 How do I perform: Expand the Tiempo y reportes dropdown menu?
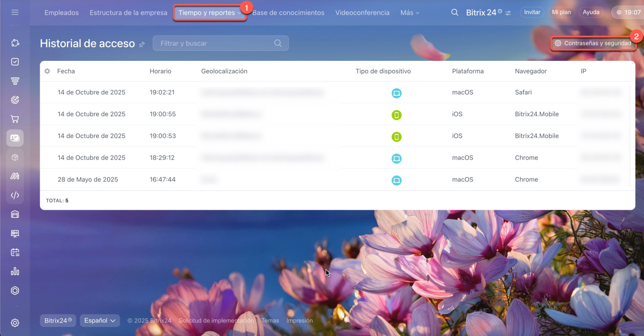point(209,13)
